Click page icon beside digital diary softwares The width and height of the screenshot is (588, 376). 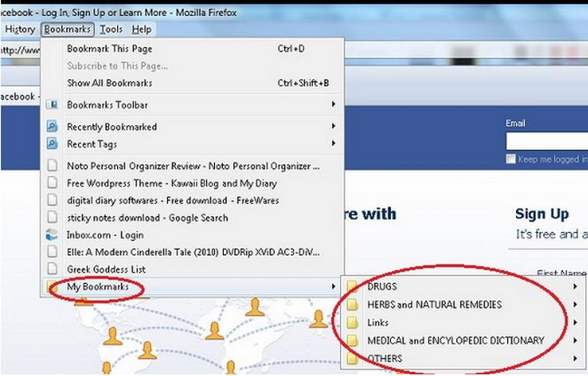coord(52,200)
